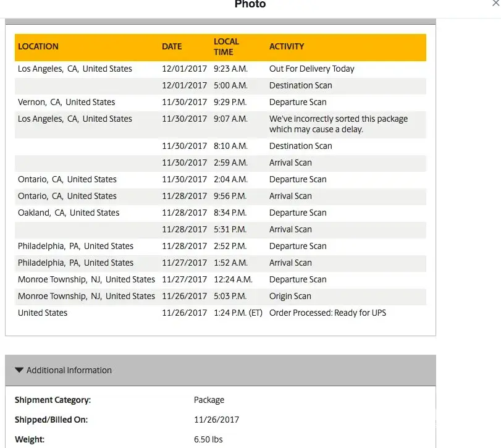Click the 12/01/2017 9:23 A.M. date cell
The width and height of the screenshot is (501, 448).
tap(184, 69)
